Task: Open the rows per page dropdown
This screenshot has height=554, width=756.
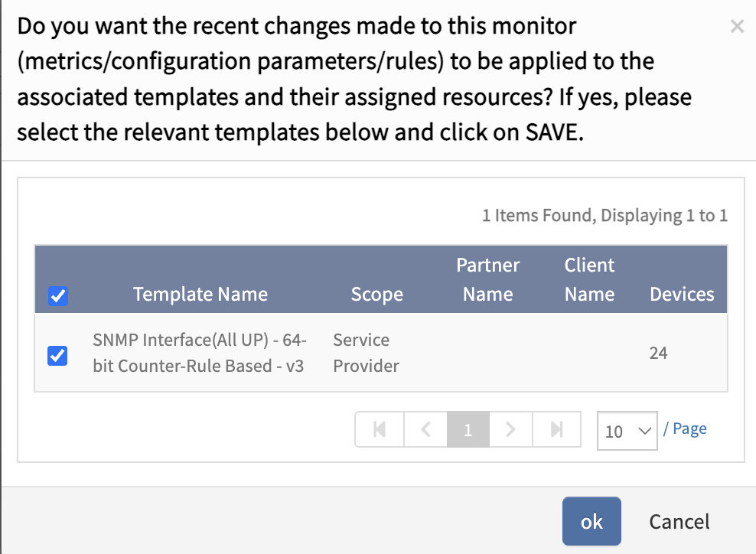Action: [627, 431]
